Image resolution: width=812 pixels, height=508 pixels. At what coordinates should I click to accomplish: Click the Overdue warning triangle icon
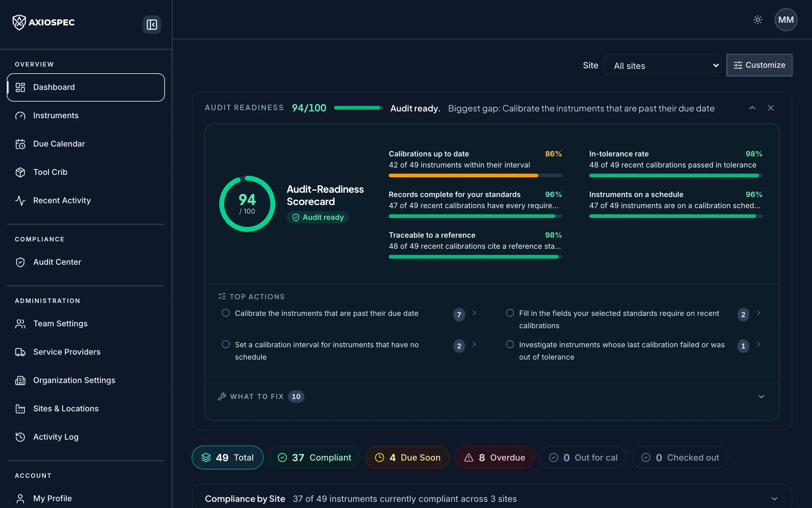[468, 458]
